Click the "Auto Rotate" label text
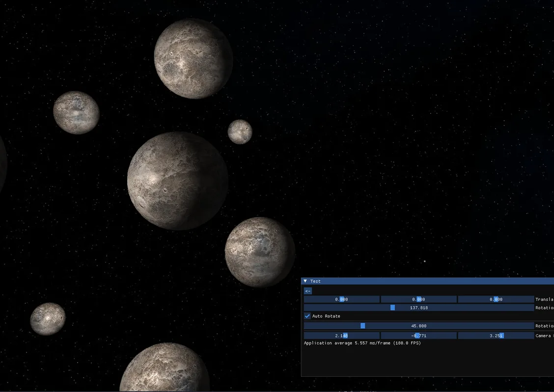554x392 pixels. coord(326,316)
